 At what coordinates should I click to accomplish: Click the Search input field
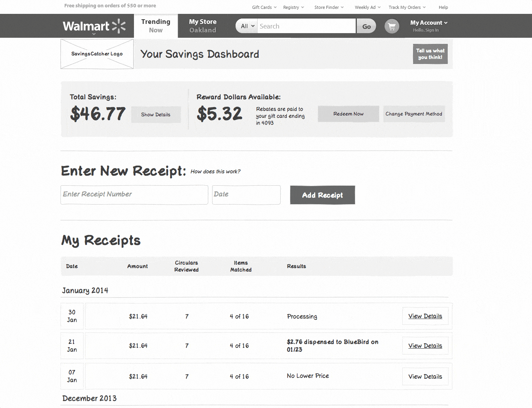coord(306,26)
